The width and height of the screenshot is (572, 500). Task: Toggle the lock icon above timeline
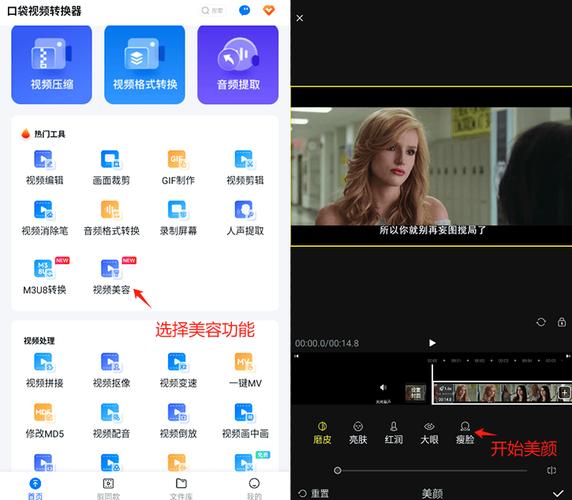[x=562, y=322]
